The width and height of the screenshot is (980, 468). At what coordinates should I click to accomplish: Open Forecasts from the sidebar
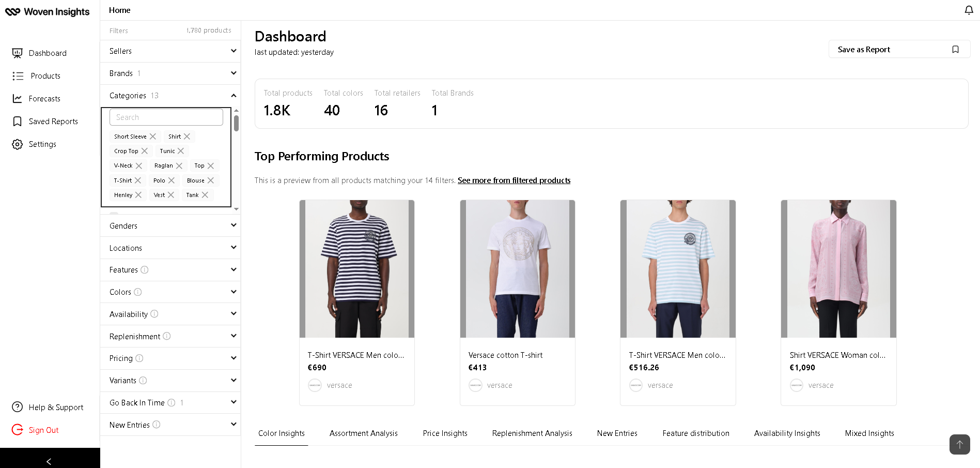44,99
